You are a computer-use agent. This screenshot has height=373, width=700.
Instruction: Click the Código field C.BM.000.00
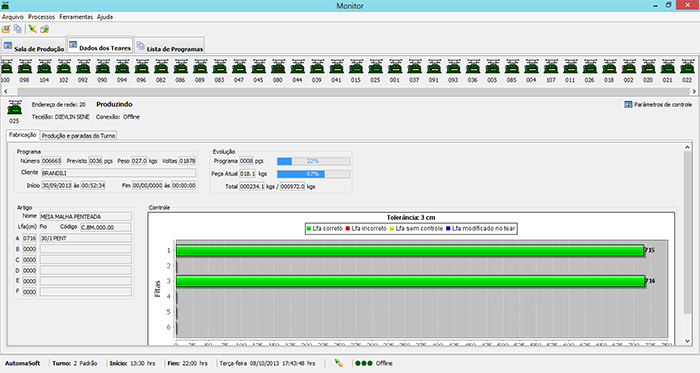pos(106,227)
